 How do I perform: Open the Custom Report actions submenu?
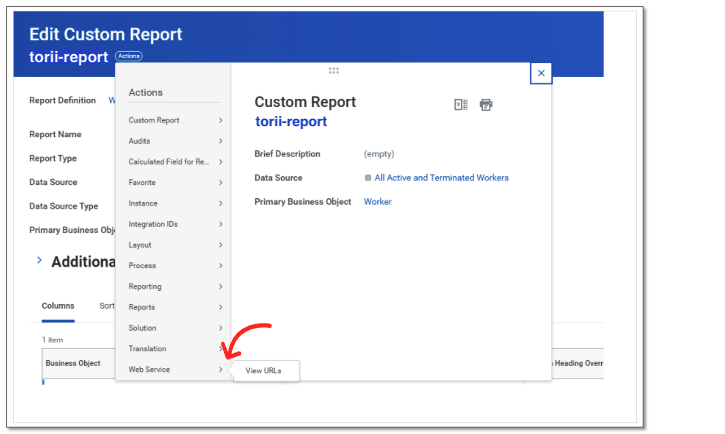175,120
